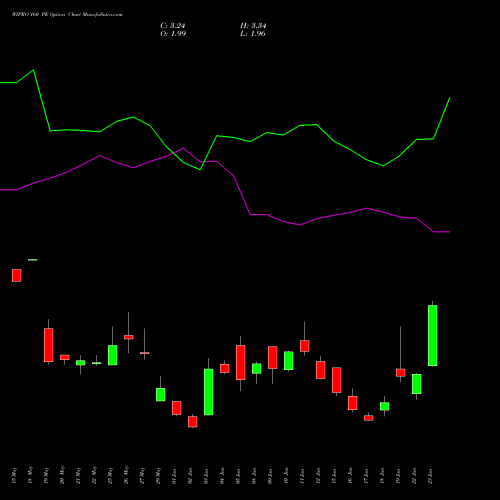Select the 20 May date label

[x=62, y=475]
